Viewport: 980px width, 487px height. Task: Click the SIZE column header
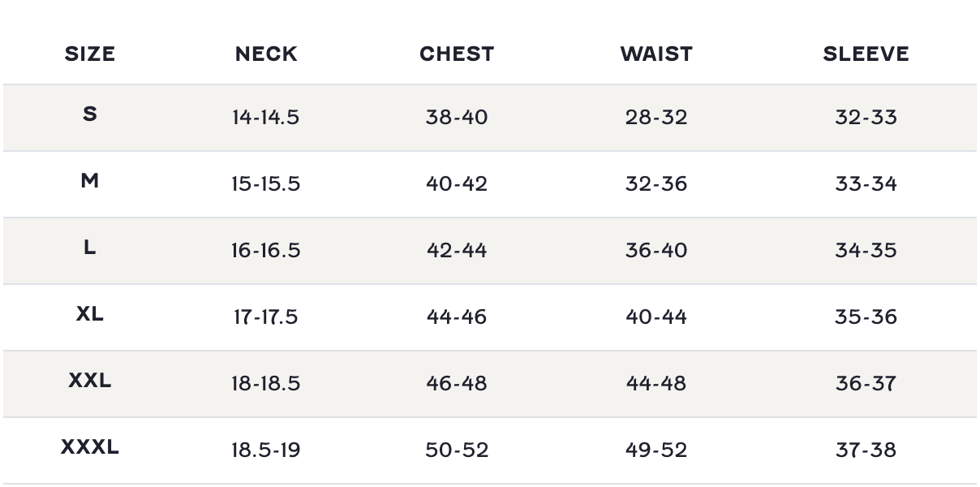(x=90, y=54)
